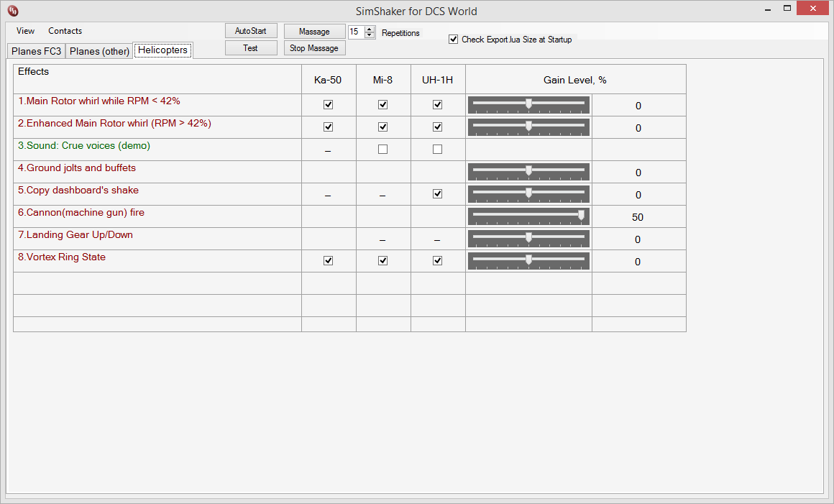This screenshot has width=834, height=504.
Task: Click the gain value 50 for Cannon fire
Action: (x=638, y=217)
